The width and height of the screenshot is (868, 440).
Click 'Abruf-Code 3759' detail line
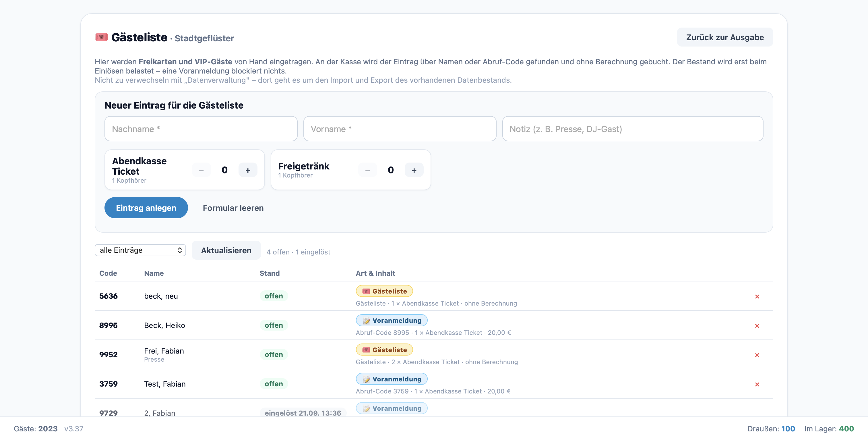pyautogui.click(x=433, y=391)
